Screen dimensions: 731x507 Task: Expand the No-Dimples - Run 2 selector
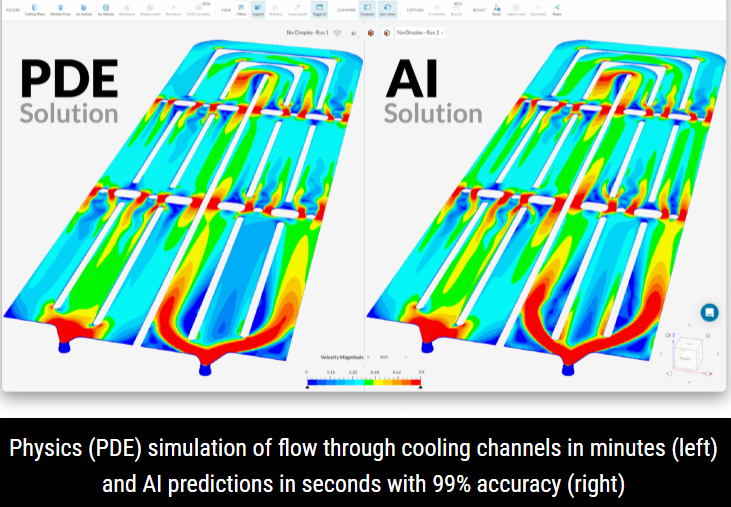coord(420,33)
